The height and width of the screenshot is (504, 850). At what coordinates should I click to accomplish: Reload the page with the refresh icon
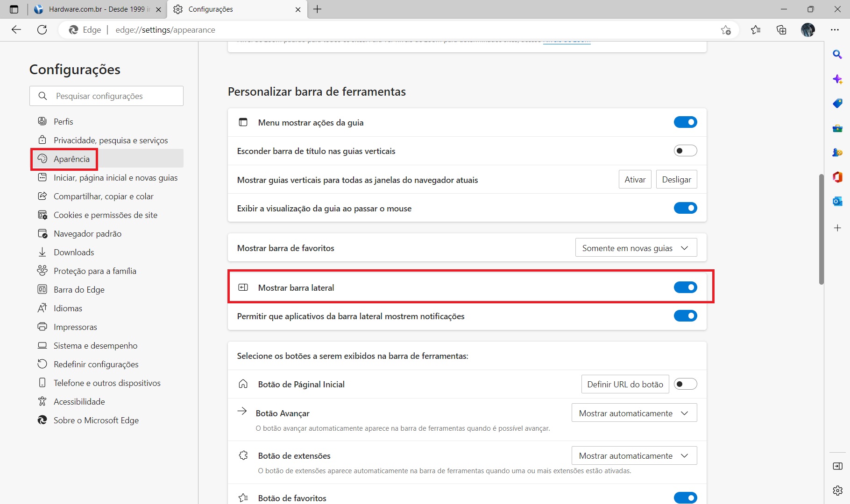click(x=42, y=30)
